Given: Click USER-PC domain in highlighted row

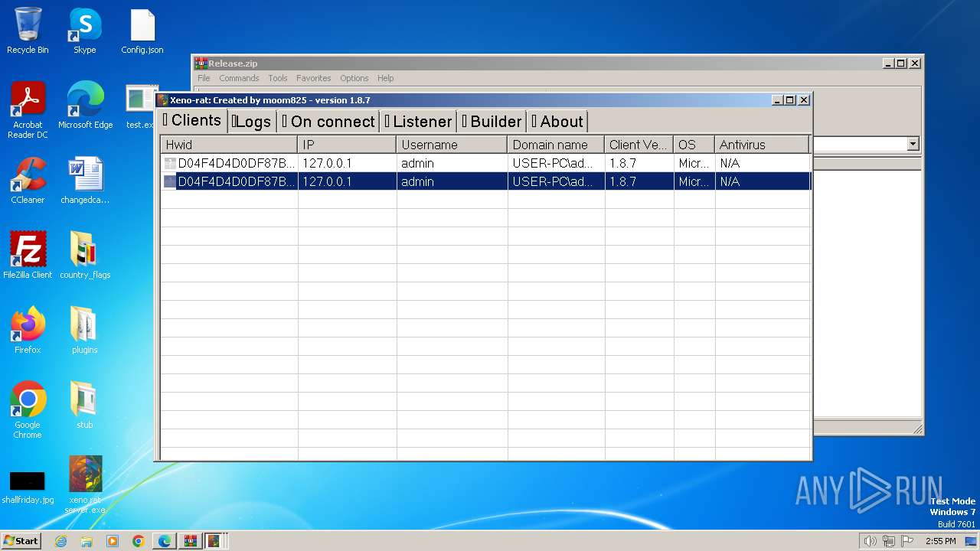Looking at the screenshot, I should coord(553,181).
